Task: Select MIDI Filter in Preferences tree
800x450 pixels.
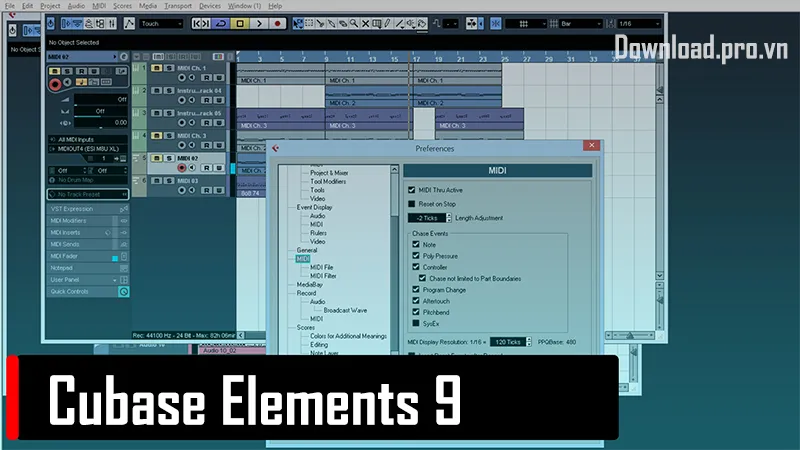Action: pos(323,276)
